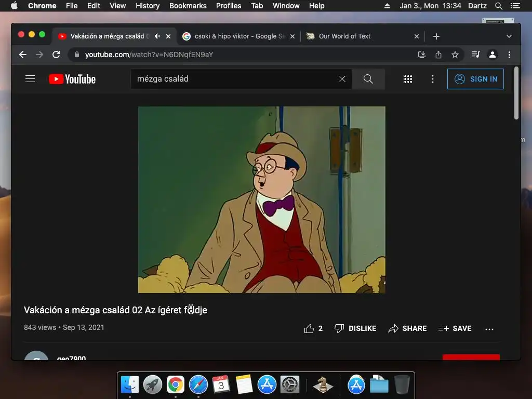Screen dimensions: 532x399
Task: Click the video player frame
Action: point(262,200)
